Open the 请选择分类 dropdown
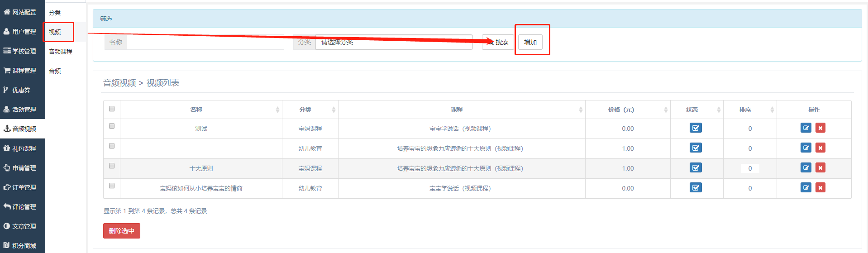The height and width of the screenshot is (253, 868). point(394,42)
